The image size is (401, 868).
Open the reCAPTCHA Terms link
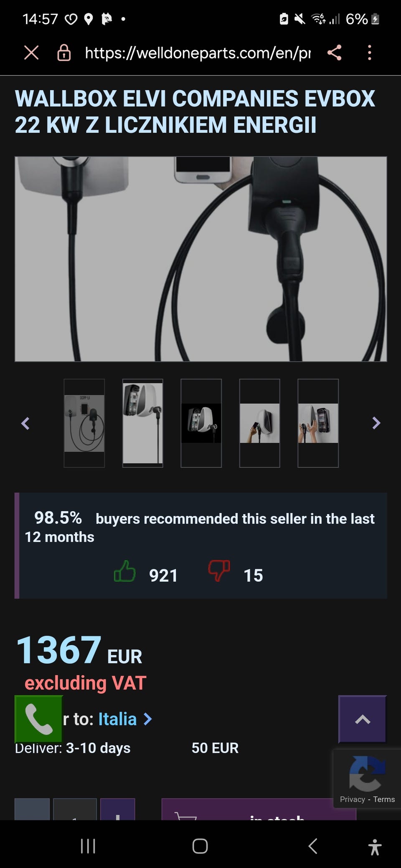[x=384, y=799]
